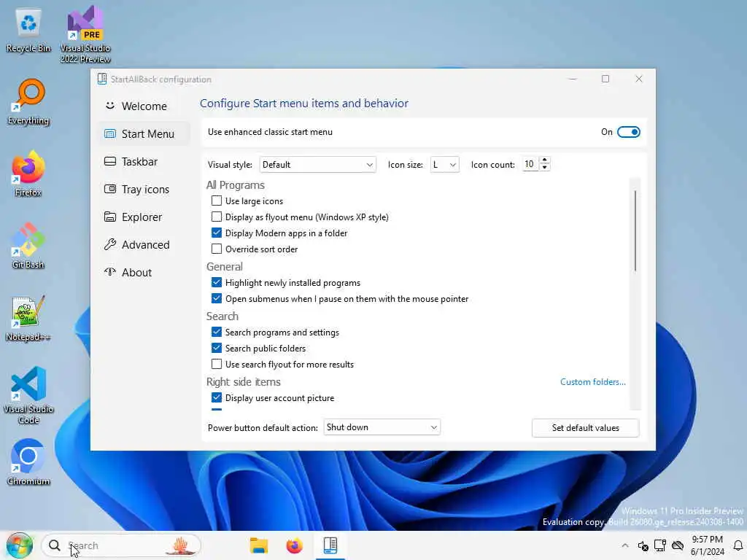Open the Advanced settings section
Image resolution: width=747 pixels, height=560 pixels.
pos(144,244)
